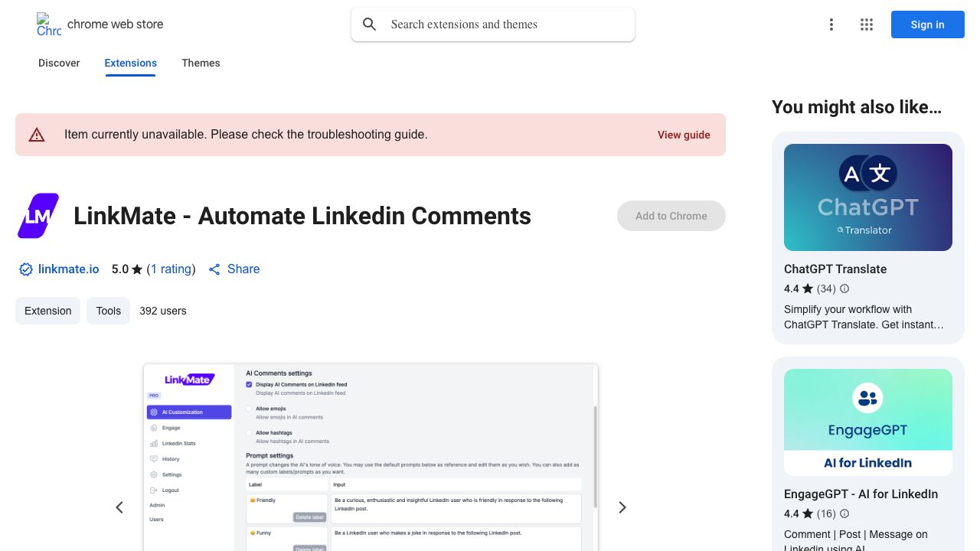
Task: Show previous screenshot with left arrow
Action: tap(119, 507)
